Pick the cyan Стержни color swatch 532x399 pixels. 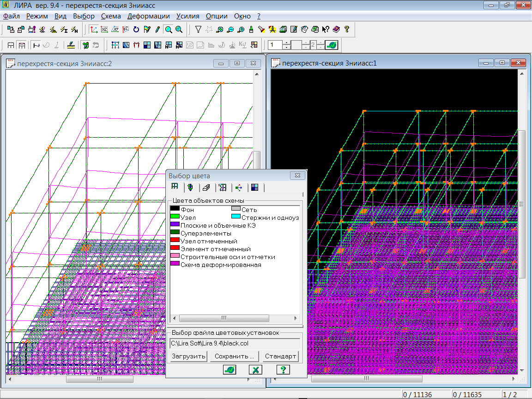point(236,217)
